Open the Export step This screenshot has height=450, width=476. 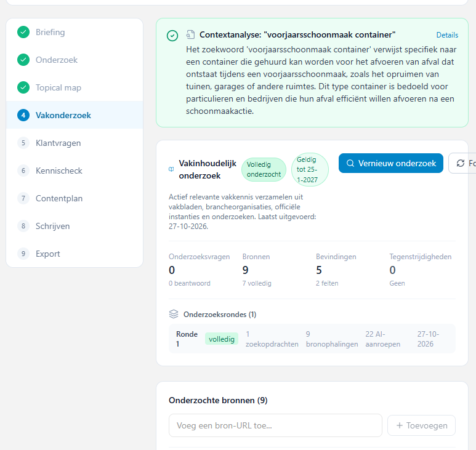tap(75, 254)
